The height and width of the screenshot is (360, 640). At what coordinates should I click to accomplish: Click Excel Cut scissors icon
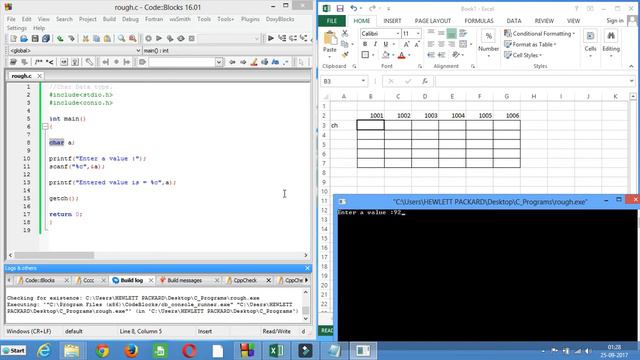tap(345, 33)
